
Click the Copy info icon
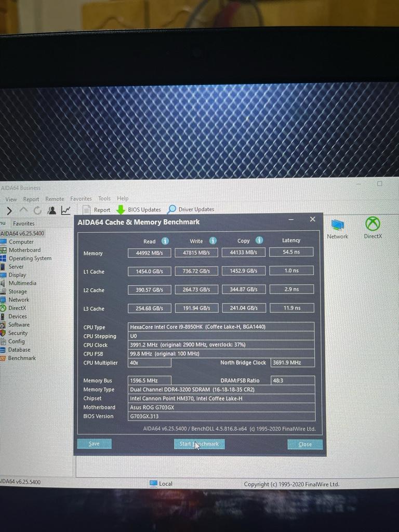259,240
